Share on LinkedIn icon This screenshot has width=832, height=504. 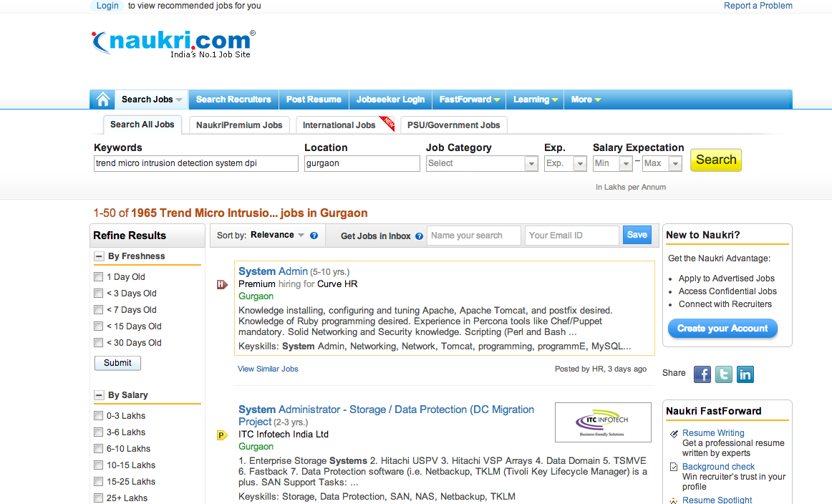pos(745,374)
